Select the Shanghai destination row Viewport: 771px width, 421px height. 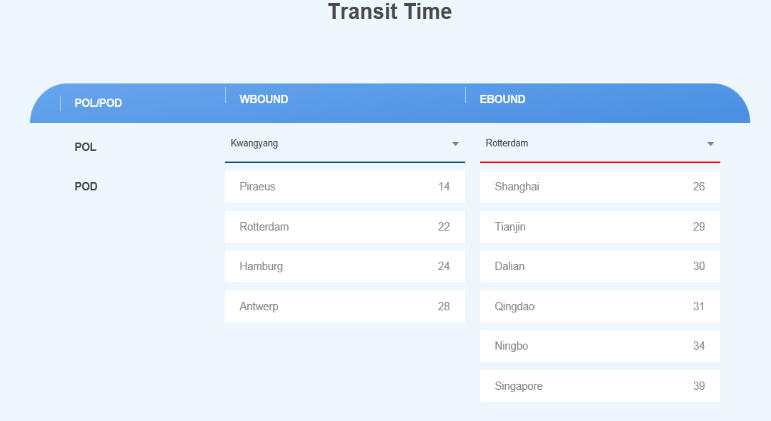tap(600, 187)
